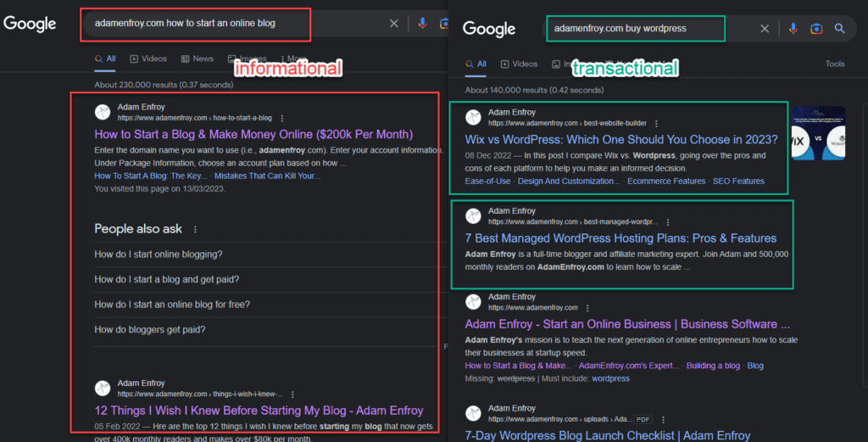868x442 pixels.
Task: Click 'You visited this page on 13/03/2023' text
Action: coord(159,189)
